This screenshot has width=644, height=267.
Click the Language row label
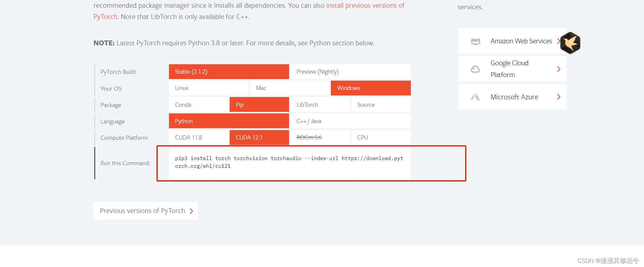[112, 121]
